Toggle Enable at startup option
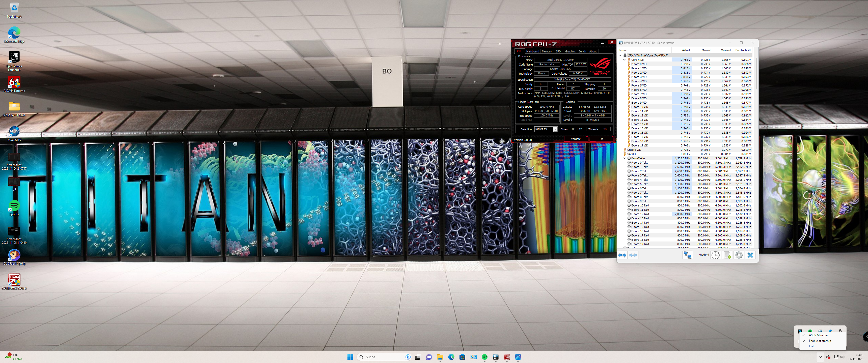Image resolution: width=868 pixels, height=363 pixels. pos(820,341)
